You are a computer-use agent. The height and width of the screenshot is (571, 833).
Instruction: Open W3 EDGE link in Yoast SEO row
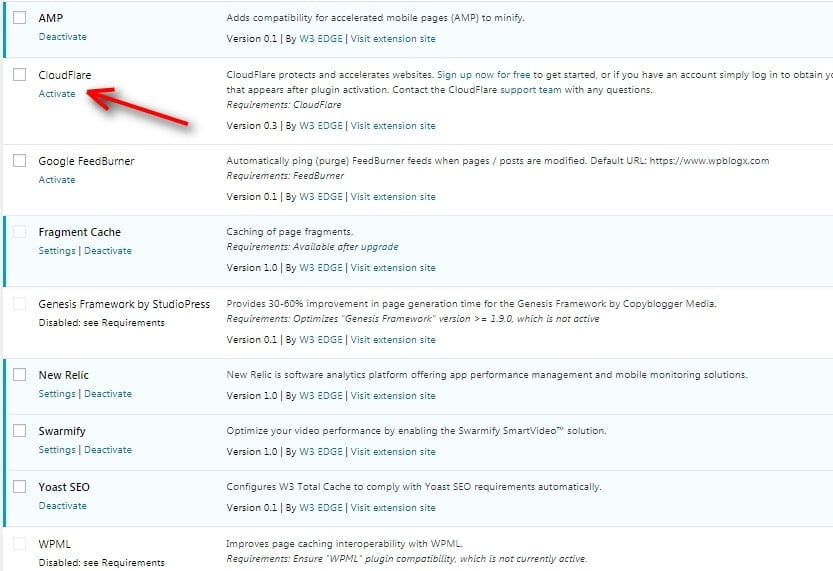pos(321,508)
